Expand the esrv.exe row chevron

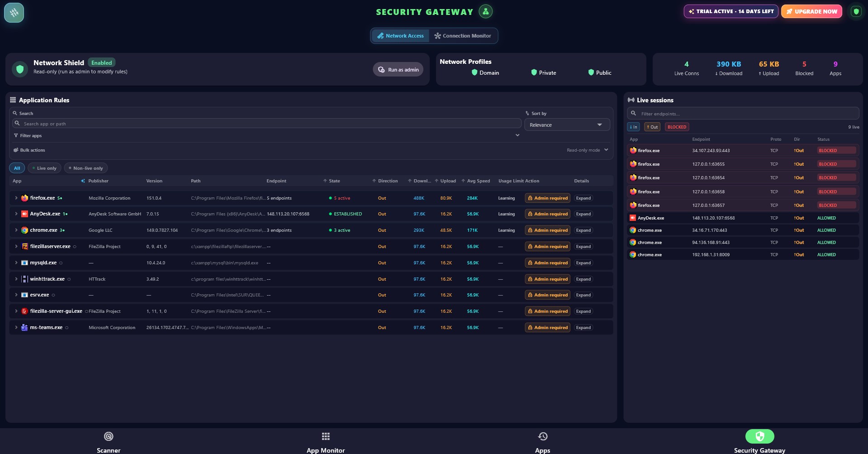coord(16,295)
